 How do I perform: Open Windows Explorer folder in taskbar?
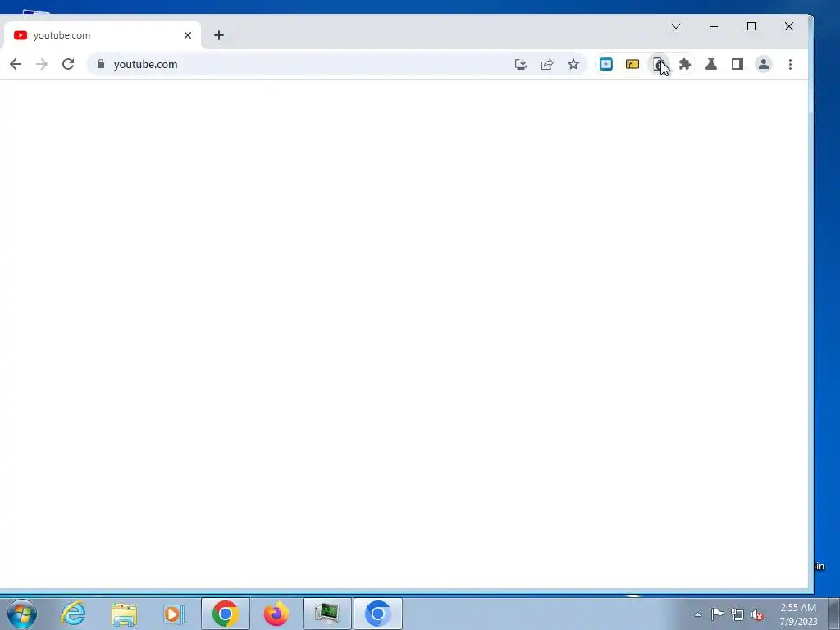(x=124, y=614)
